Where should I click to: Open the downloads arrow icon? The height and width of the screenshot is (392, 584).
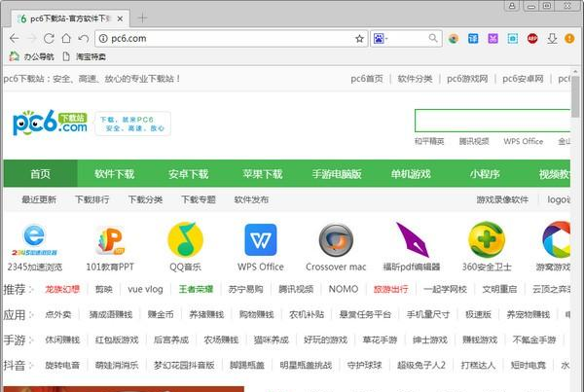(552, 38)
